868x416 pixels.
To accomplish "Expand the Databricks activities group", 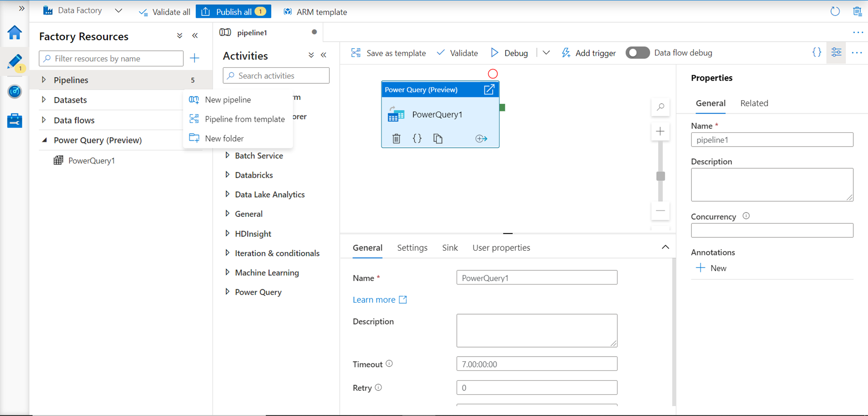I will [227, 175].
